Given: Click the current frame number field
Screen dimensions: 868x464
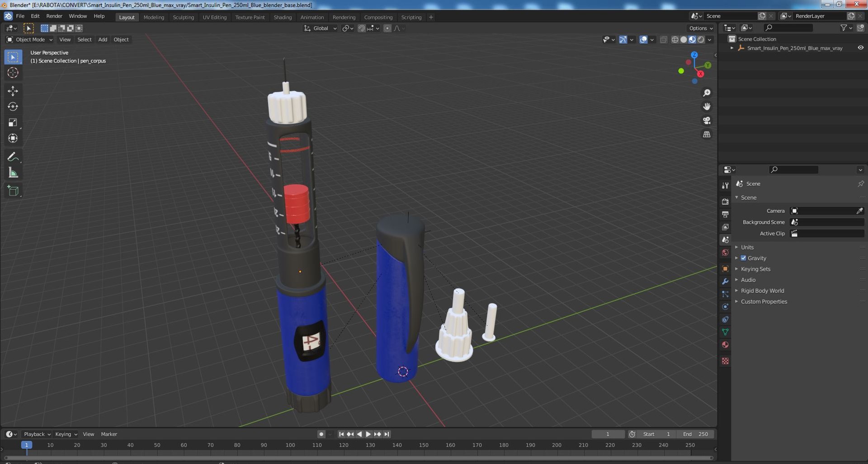Looking at the screenshot, I should 608,434.
